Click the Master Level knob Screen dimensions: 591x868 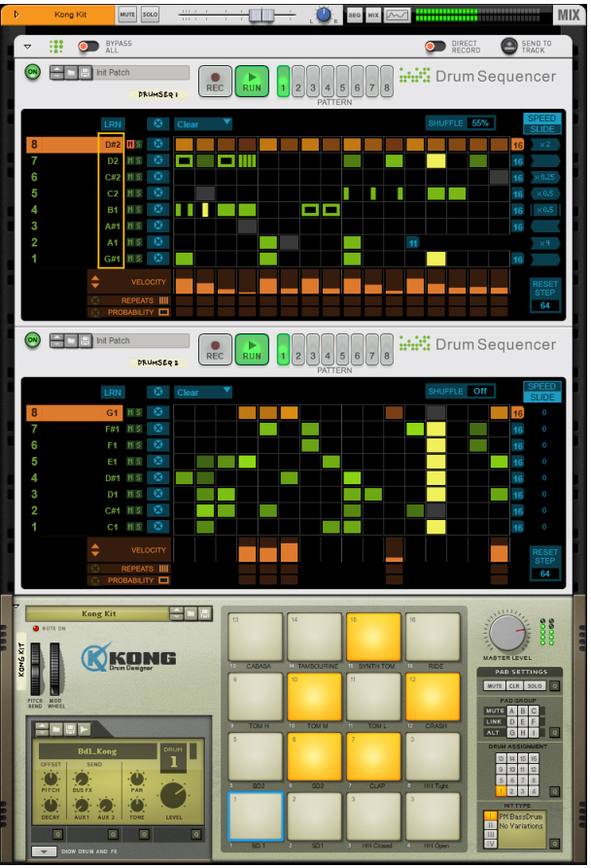509,635
